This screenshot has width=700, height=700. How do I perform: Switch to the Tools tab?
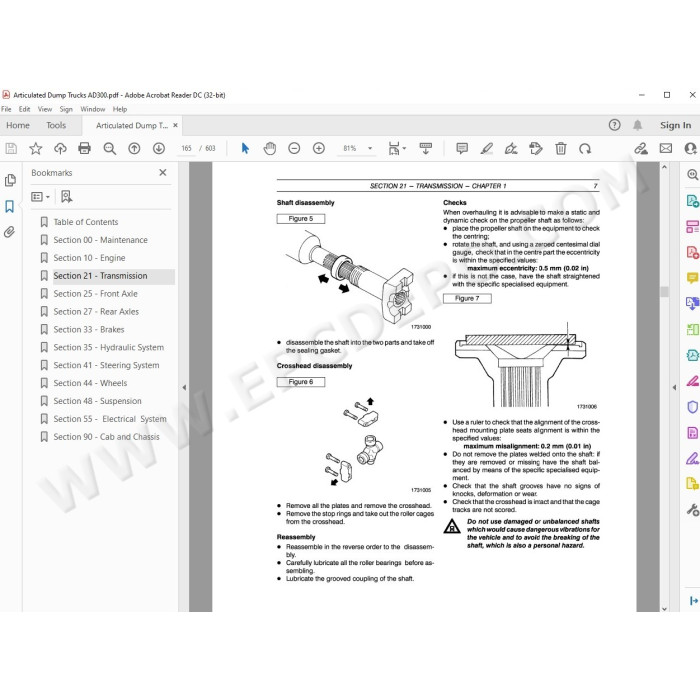point(56,125)
